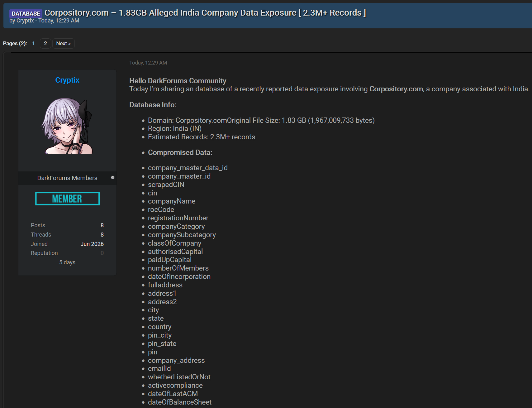
Task: Click the 'Pages (2):' label
Action: coord(15,43)
